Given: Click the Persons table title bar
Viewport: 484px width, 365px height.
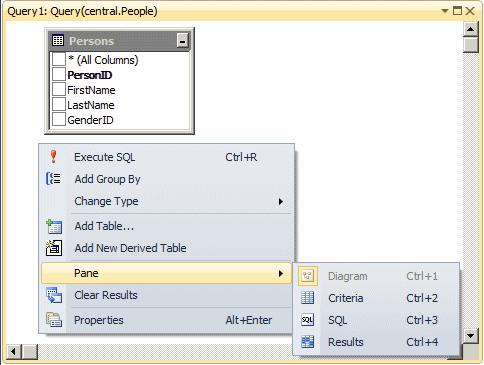Looking at the screenshot, I should [x=119, y=41].
